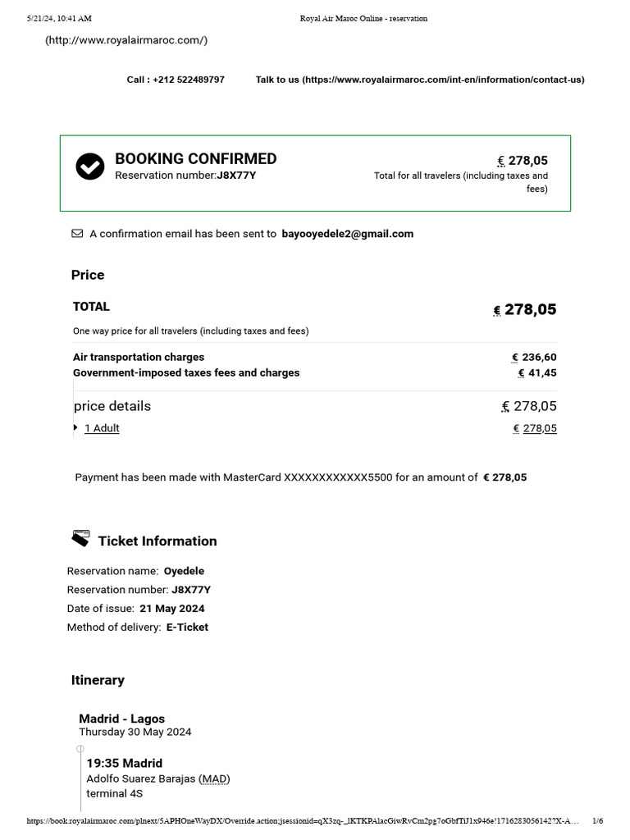Image resolution: width=630 pixels, height=840 pixels.
Task: Expand the 1 Adult price arrow
Action: point(75,427)
